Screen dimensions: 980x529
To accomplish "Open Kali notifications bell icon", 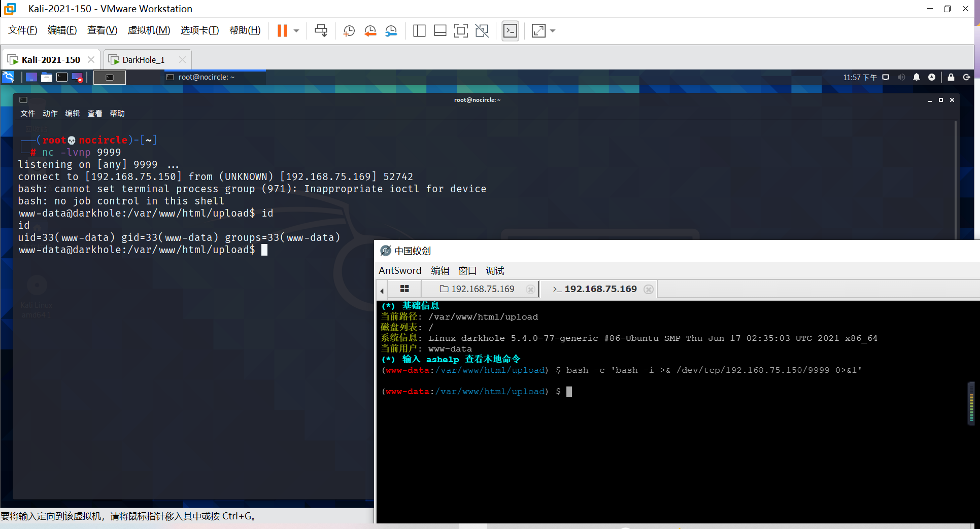I will click(917, 77).
